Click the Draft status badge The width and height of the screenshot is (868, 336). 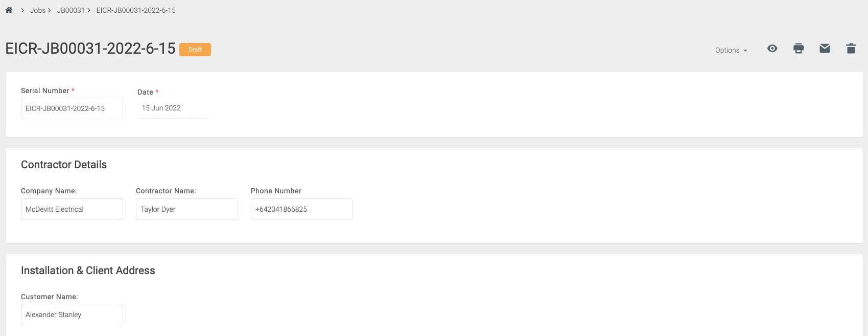195,50
